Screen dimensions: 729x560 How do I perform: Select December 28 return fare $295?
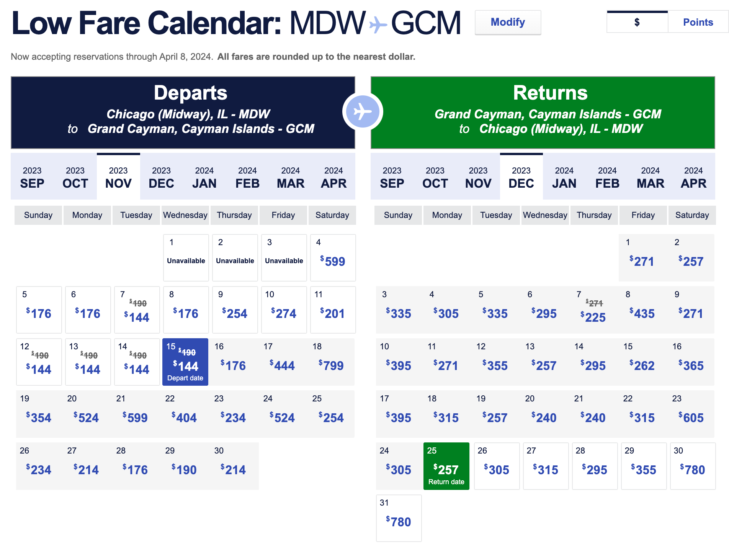[x=595, y=467]
